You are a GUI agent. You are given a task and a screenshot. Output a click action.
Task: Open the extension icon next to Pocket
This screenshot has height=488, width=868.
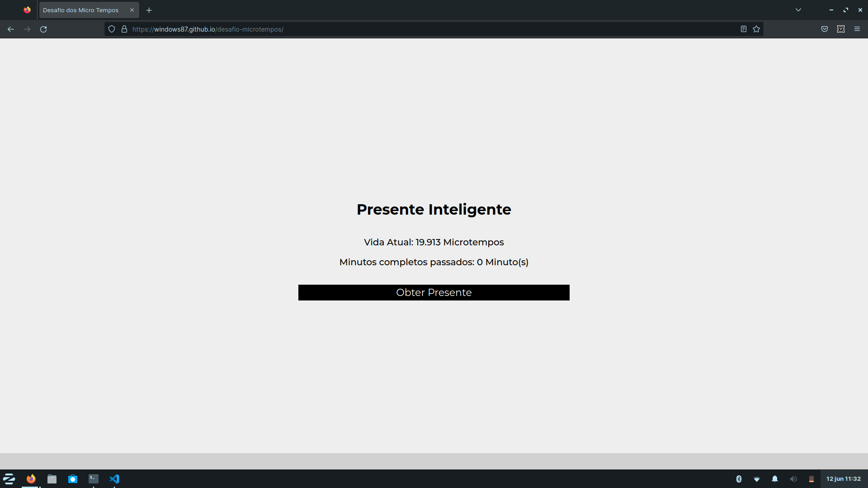[x=841, y=29]
